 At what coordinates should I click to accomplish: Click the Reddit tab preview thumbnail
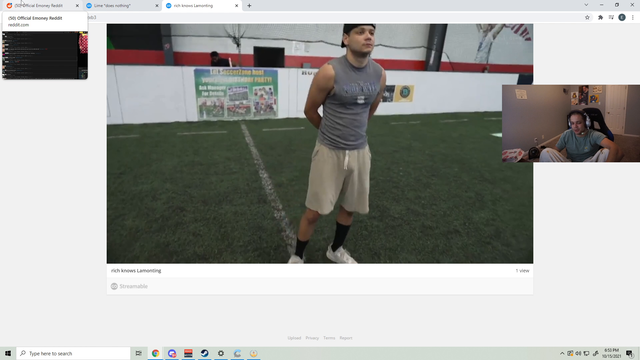(x=45, y=55)
